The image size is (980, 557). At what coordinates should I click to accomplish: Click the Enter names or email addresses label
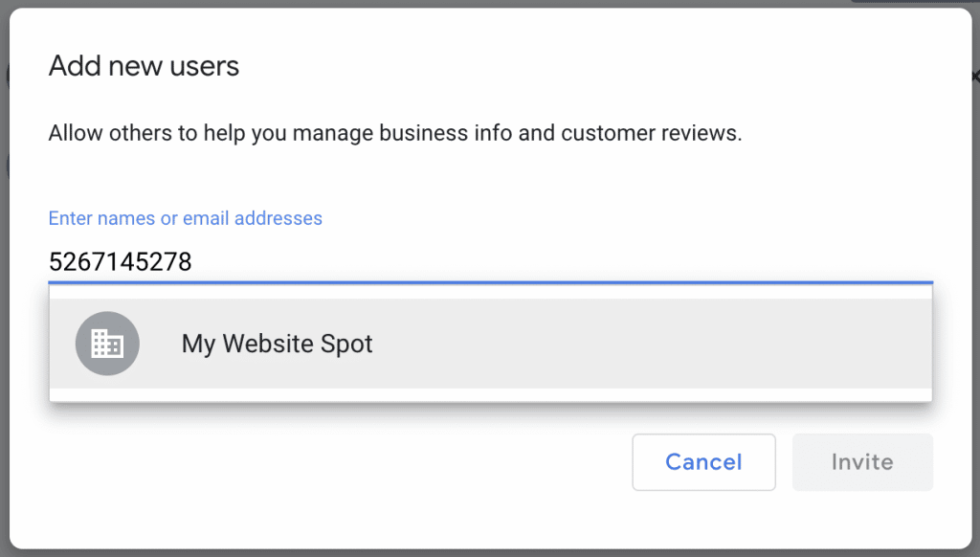pos(186,218)
